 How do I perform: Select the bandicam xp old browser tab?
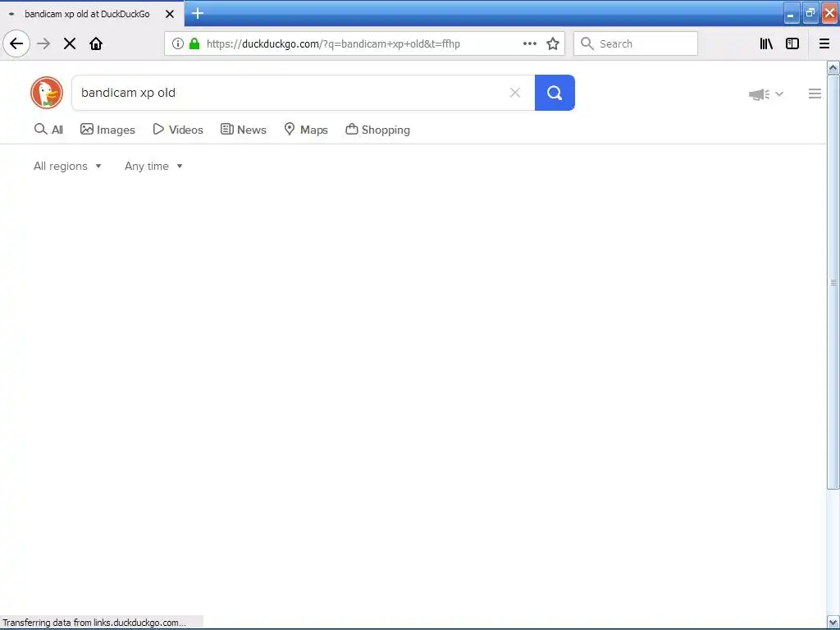pos(91,14)
